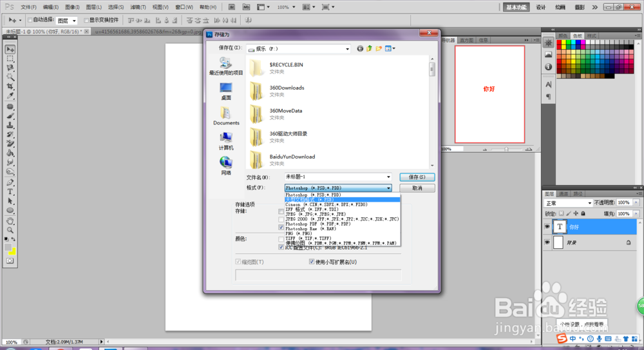Hide the 你好 text layer

tap(547, 227)
